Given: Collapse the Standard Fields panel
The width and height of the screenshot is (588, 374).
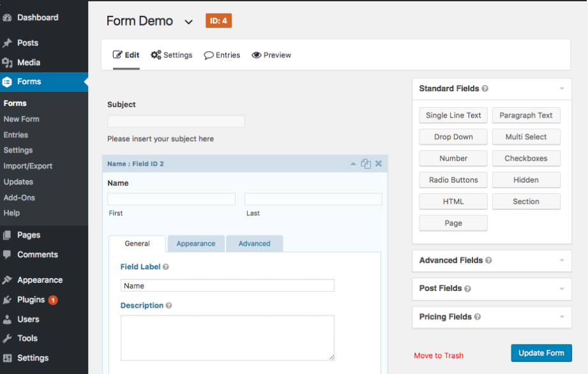Looking at the screenshot, I should (x=562, y=89).
